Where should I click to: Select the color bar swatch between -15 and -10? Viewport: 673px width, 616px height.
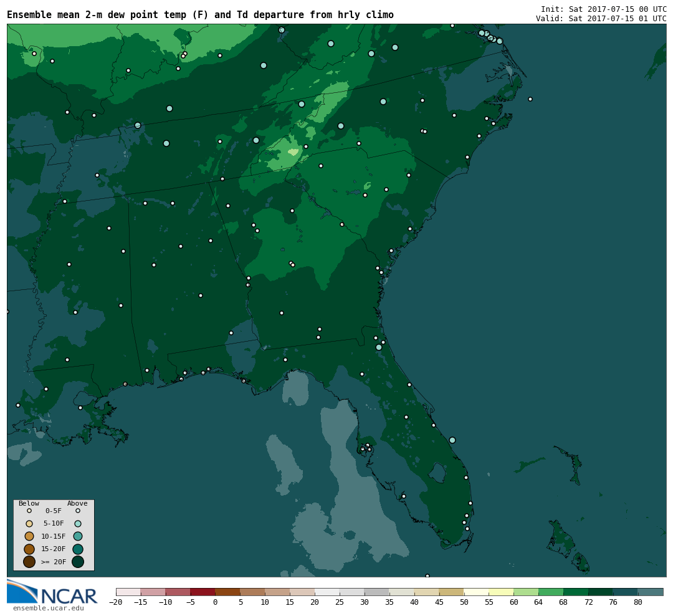pyautogui.click(x=153, y=592)
